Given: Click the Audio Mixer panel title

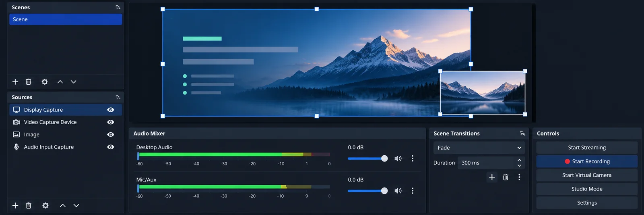Looking at the screenshot, I should pyautogui.click(x=149, y=134).
